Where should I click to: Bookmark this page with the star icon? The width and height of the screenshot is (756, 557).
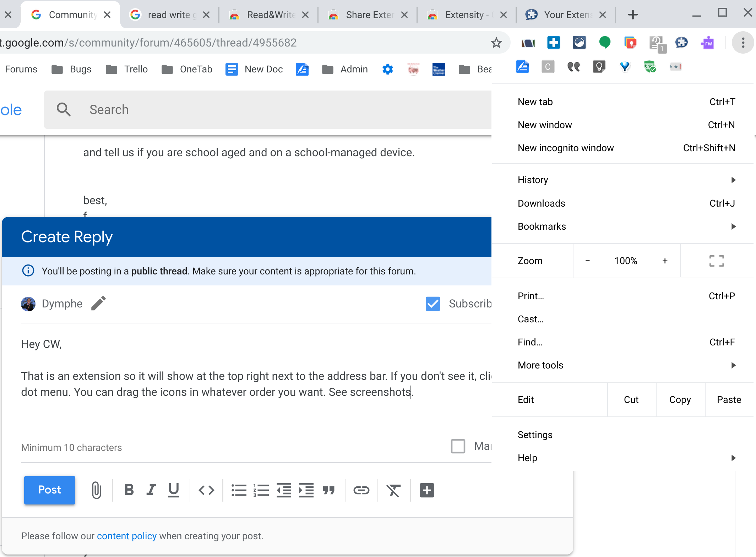click(496, 43)
